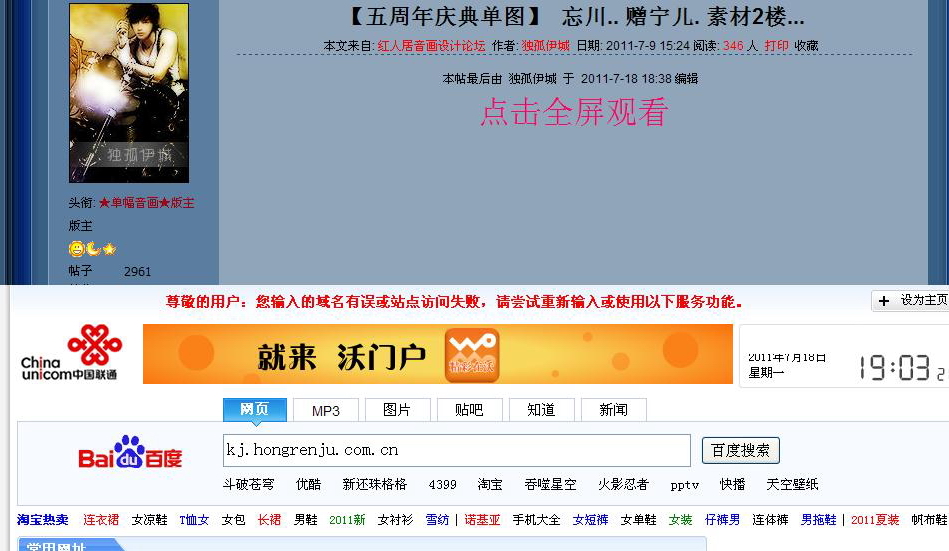Click the orange icon in 沃门户 banner
Image resolution: width=949 pixels, height=551 pixels.
click(472, 354)
